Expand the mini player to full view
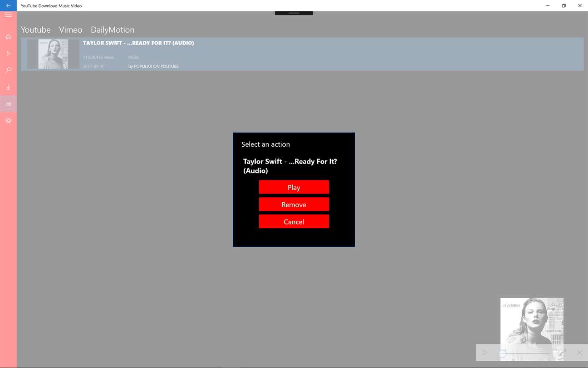The height and width of the screenshot is (368, 588). [x=562, y=353]
